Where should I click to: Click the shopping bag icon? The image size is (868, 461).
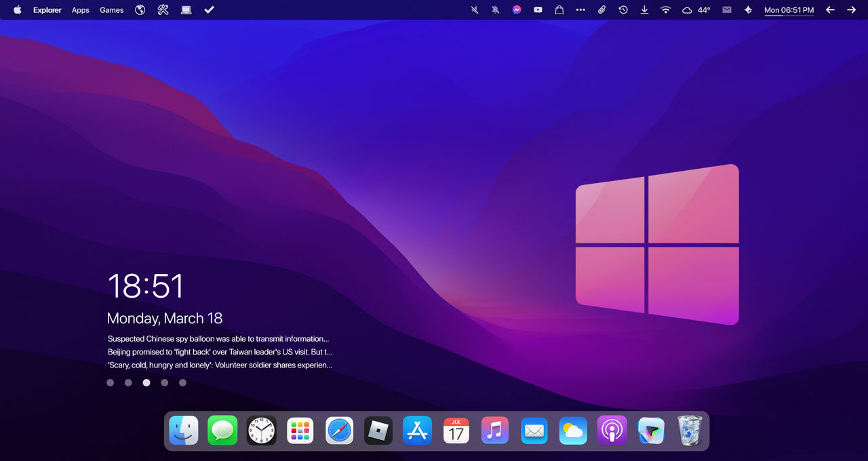coord(559,10)
